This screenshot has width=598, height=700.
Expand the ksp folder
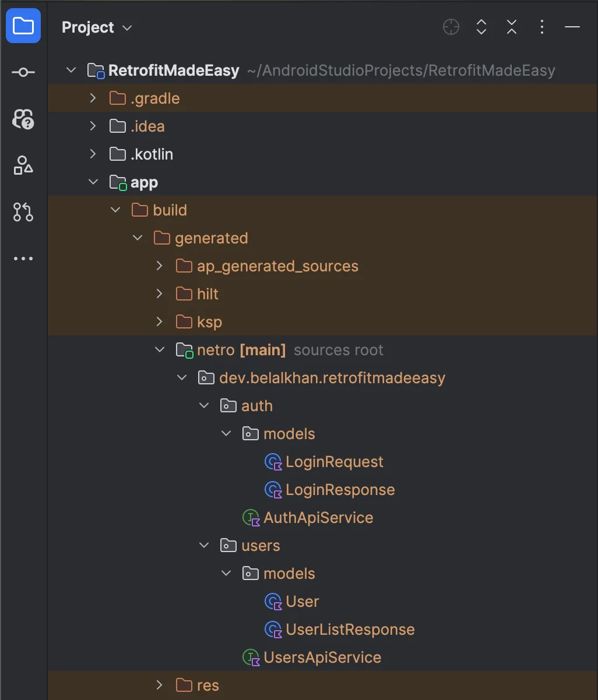tap(160, 322)
